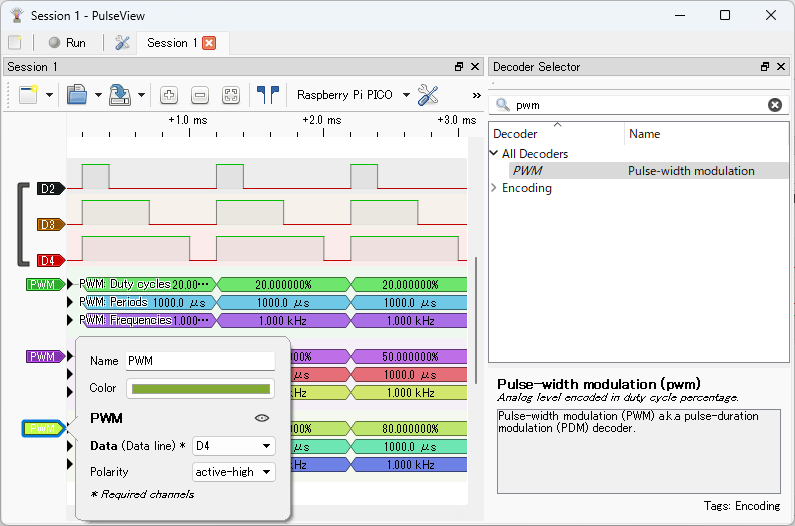Open the device configuration wrench icon
Viewport: 795px width, 526px height.
pos(428,95)
